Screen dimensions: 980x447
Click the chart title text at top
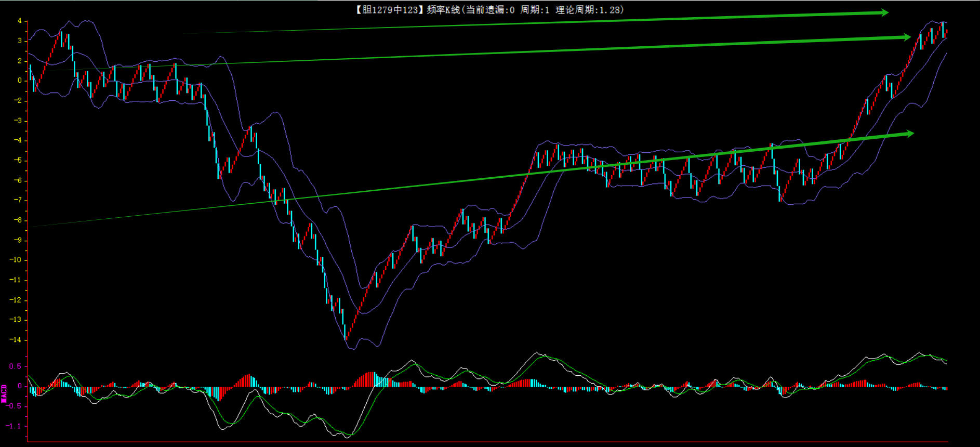[488, 10]
